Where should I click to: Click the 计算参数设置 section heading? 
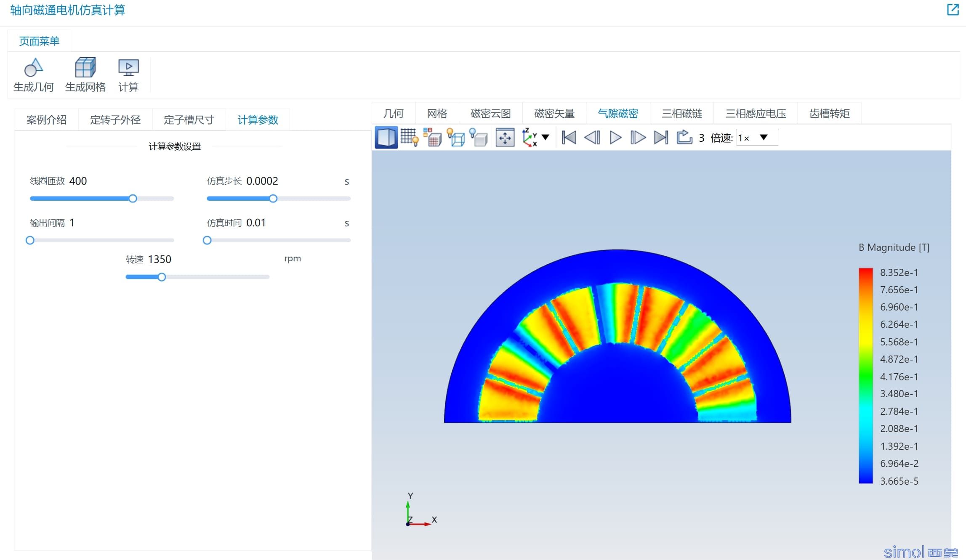click(175, 146)
